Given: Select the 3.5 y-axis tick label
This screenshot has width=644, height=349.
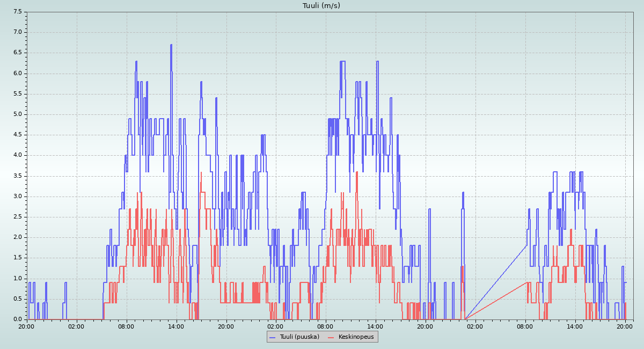Looking at the screenshot, I should (x=18, y=176).
